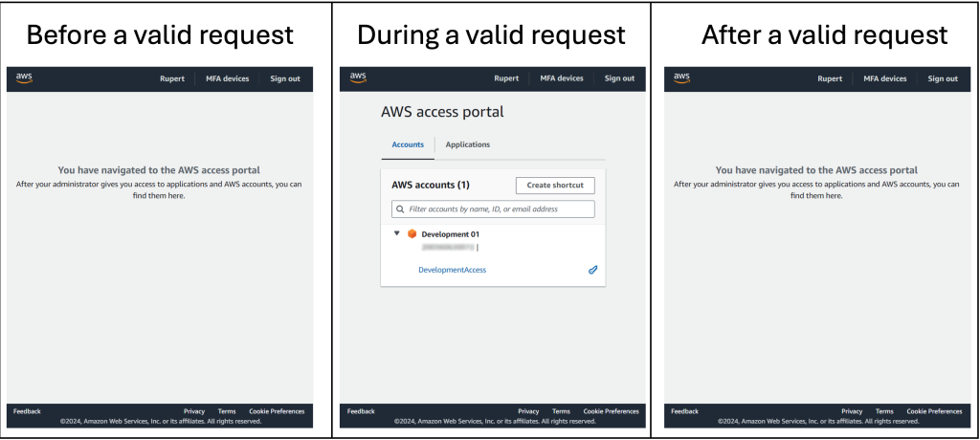The width and height of the screenshot is (980, 440).
Task: Open MFA devices in the 'After a valid request' panel
Action: (x=885, y=78)
